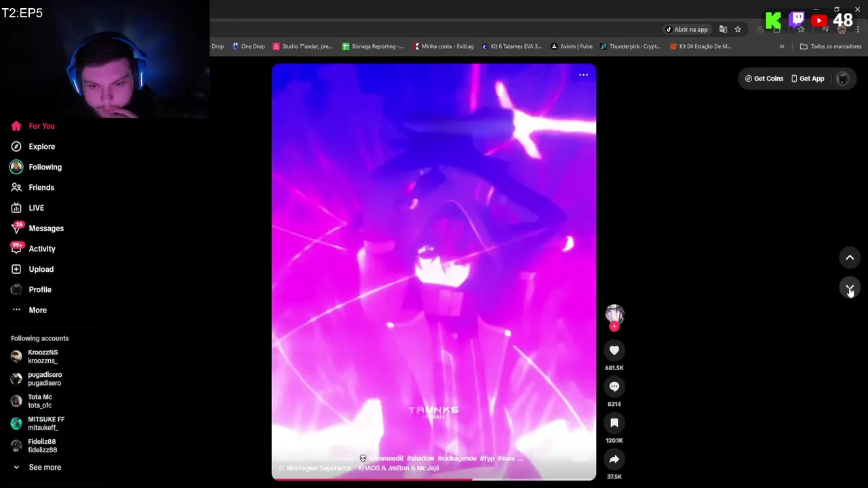Click the #fyp hashtag
868x488 pixels.
[x=487, y=459]
